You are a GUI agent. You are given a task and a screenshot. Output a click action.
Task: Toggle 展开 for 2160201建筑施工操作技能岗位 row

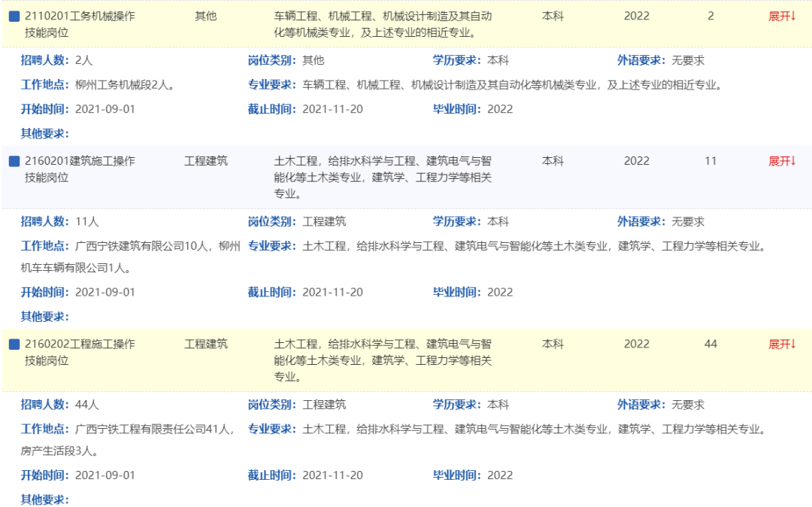click(781, 161)
